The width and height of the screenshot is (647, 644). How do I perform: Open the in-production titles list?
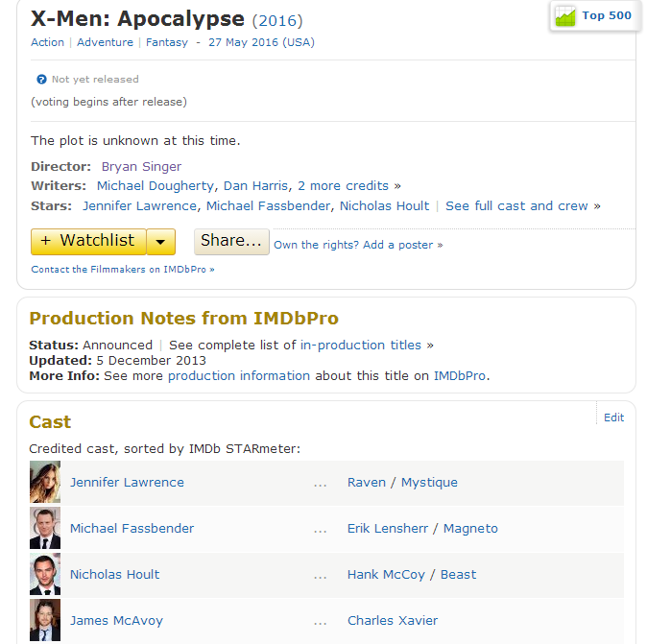pos(361,346)
